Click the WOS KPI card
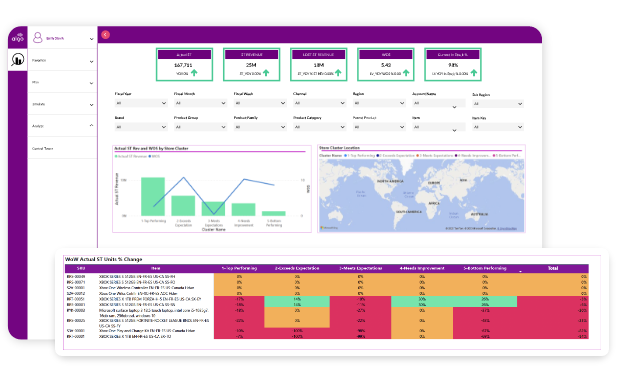Screen dimensions: 617x370 pyautogui.click(x=386, y=65)
